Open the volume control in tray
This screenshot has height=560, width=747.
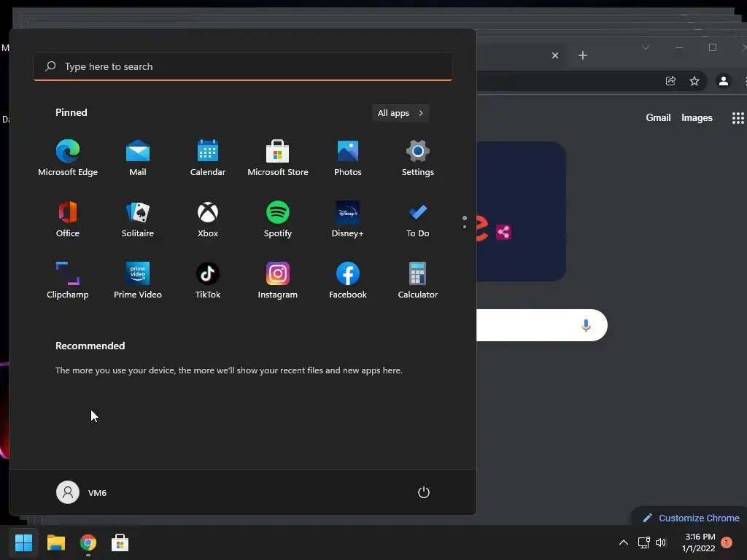pyautogui.click(x=661, y=542)
